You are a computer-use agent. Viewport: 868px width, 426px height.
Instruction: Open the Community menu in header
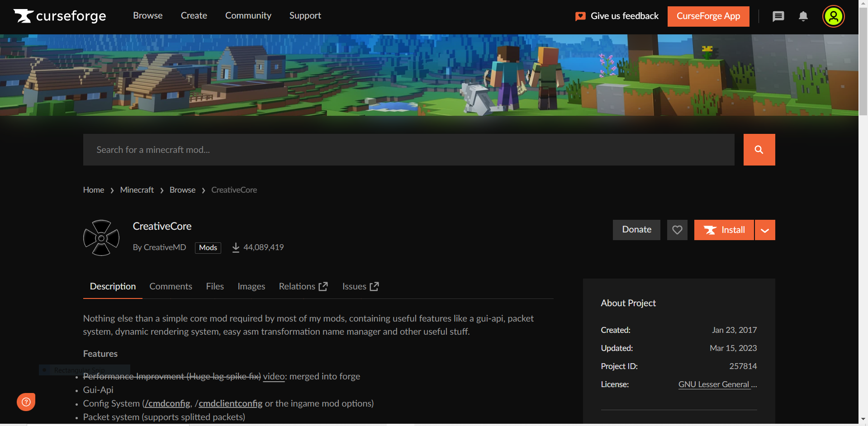248,15
